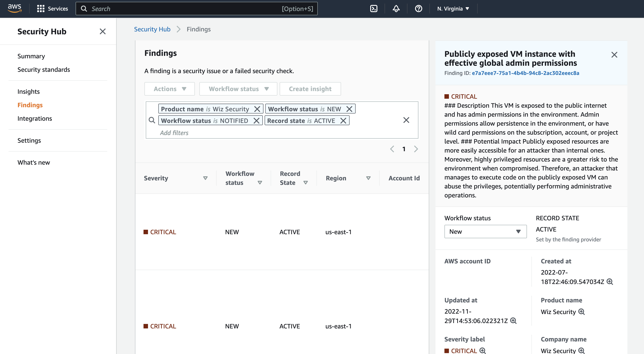Screen dimensions: 644x354
Task: Remove Workflow status is NEW filter
Action: [349, 109]
